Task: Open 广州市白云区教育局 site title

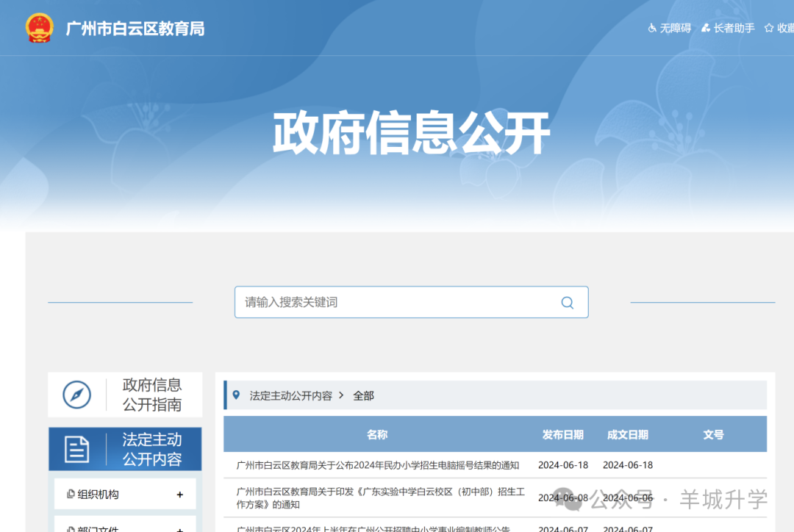Action: [x=135, y=29]
